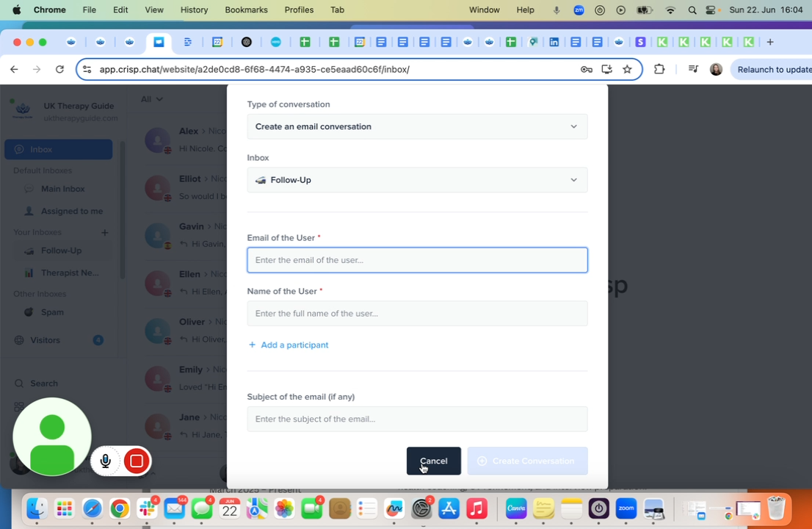Expand the Type of conversation dropdown

pos(417,126)
